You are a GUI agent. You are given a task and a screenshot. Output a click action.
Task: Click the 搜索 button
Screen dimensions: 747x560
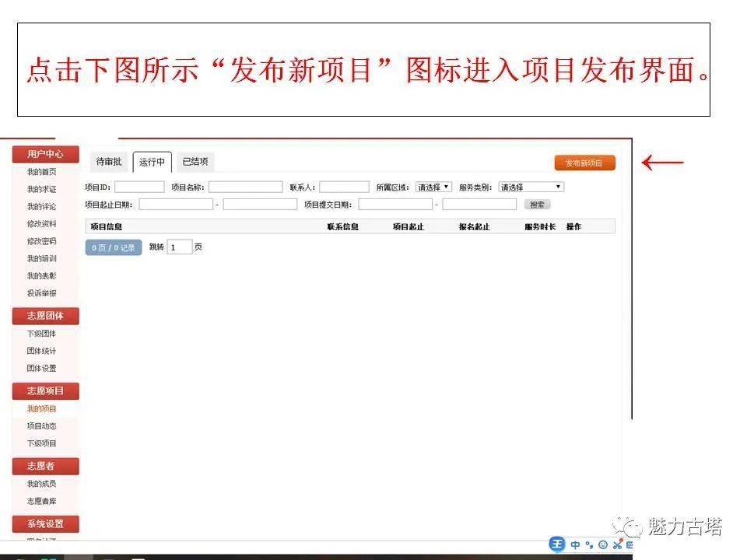tap(538, 205)
